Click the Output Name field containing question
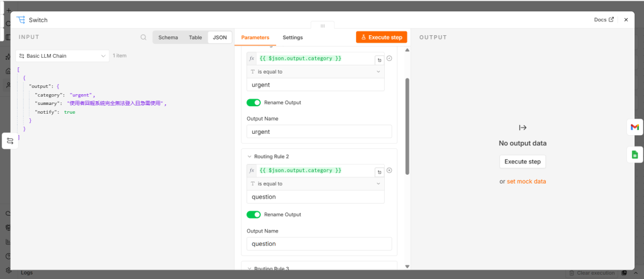Screen dimensions: 644x279 point(319,244)
